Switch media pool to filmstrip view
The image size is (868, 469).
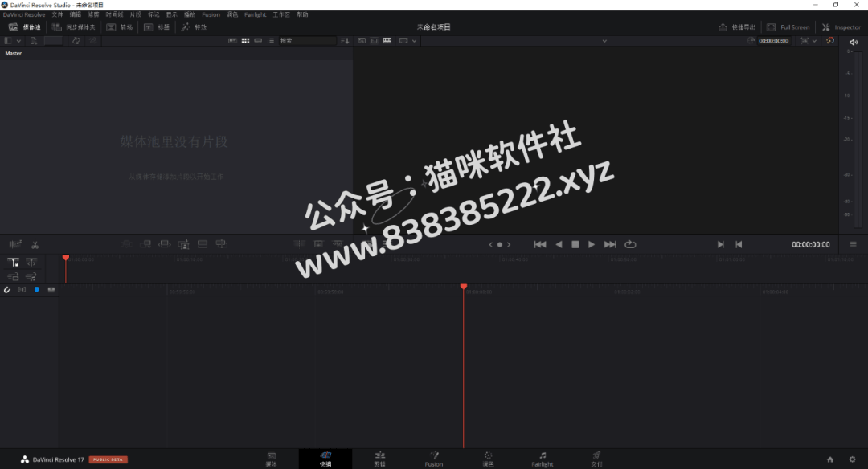coord(258,41)
